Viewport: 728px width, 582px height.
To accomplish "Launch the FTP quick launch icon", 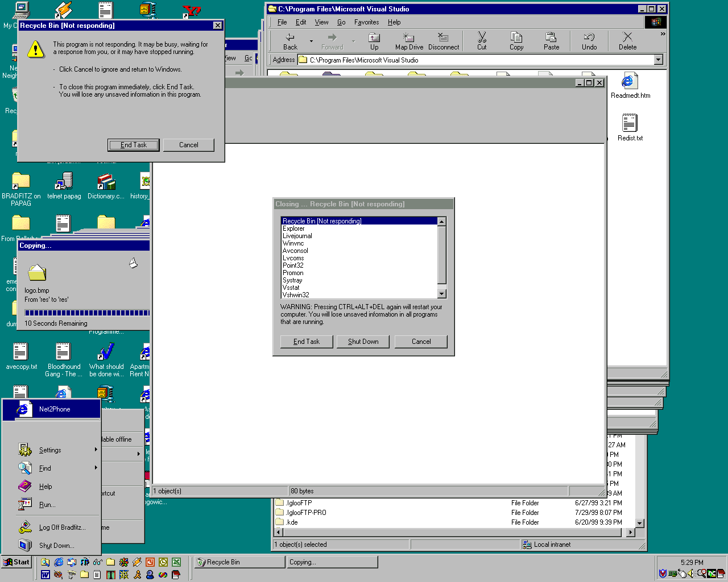I will pyautogui.click(x=85, y=562).
